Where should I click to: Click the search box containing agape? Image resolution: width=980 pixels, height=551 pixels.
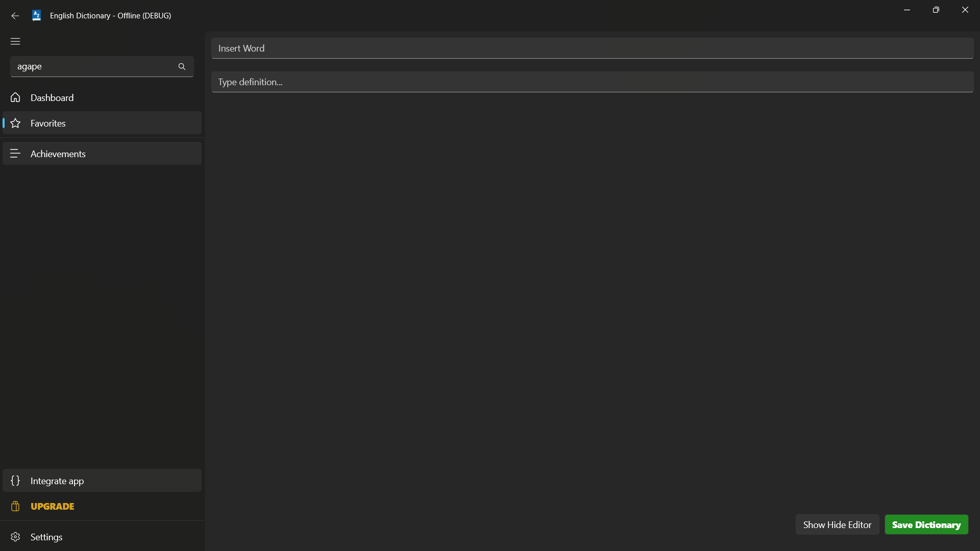coord(92,67)
